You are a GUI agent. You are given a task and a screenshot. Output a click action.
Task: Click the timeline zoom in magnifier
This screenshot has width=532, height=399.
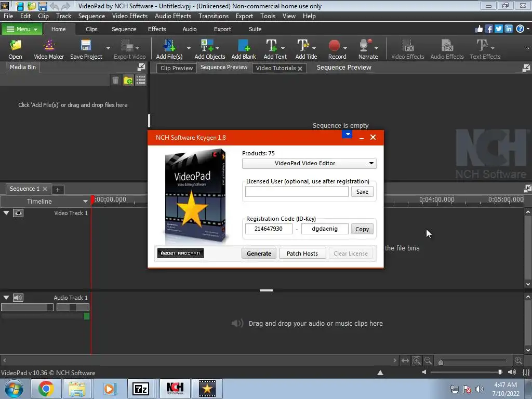click(x=518, y=361)
